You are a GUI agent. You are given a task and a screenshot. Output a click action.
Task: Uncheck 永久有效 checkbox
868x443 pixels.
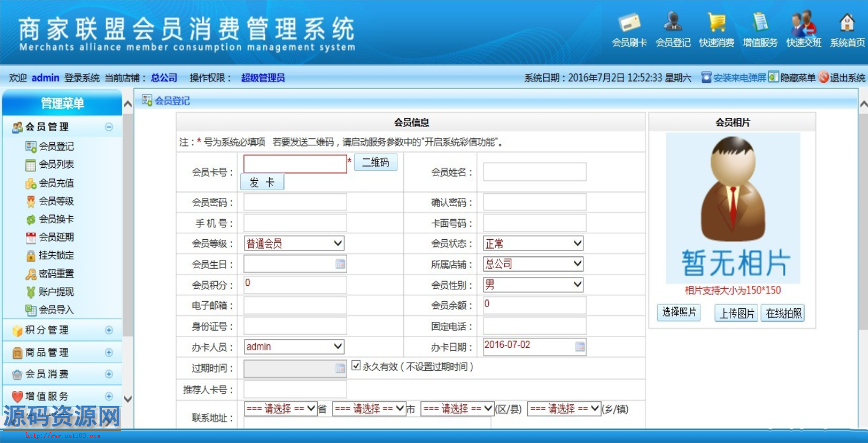click(356, 366)
